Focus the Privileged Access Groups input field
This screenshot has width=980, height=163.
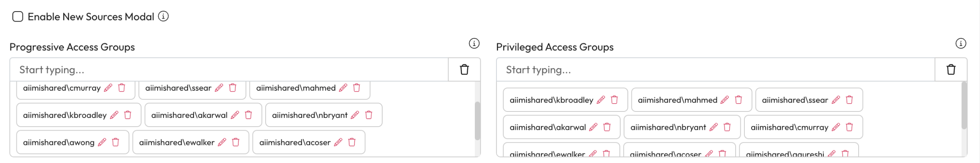[x=715, y=70]
